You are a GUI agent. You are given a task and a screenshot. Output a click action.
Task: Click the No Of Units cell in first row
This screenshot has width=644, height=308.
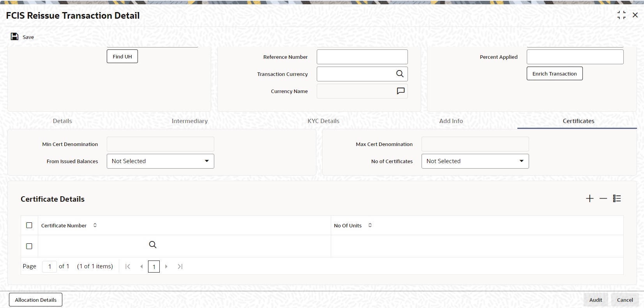(x=477, y=246)
